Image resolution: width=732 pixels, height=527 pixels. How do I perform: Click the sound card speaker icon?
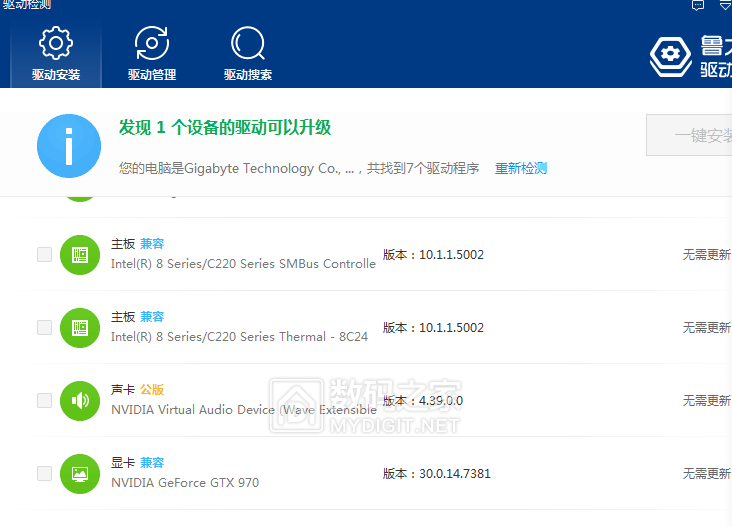click(80, 401)
